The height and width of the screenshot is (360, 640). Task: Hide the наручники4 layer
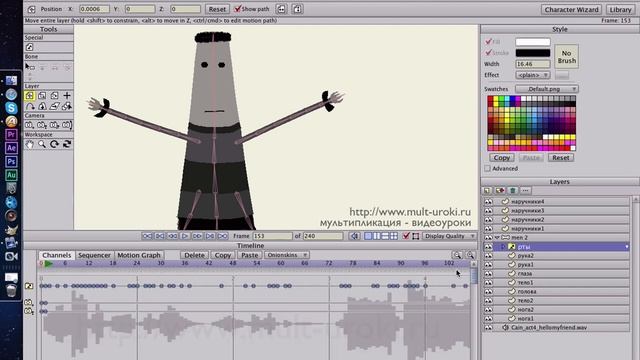pyautogui.click(x=488, y=202)
